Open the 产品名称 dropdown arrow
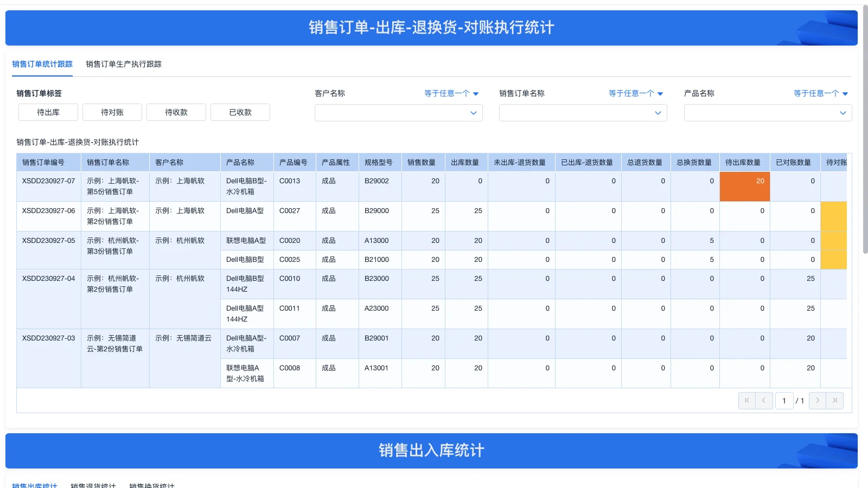 [844, 113]
